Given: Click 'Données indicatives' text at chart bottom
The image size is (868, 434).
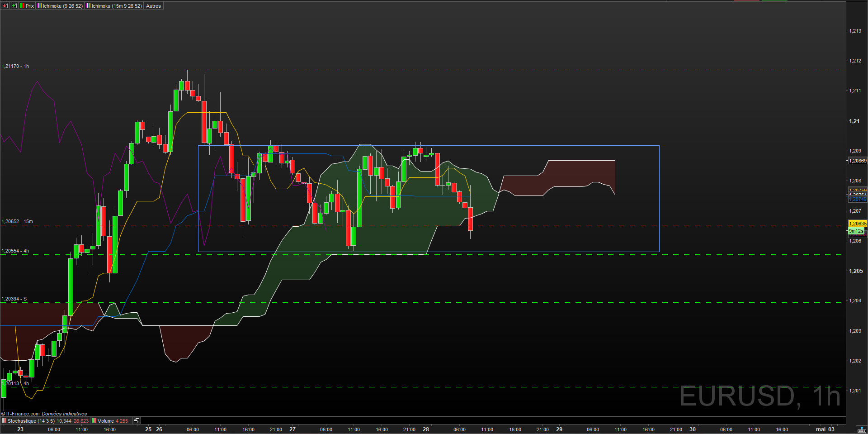Looking at the screenshot, I should pyautogui.click(x=64, y=414).
